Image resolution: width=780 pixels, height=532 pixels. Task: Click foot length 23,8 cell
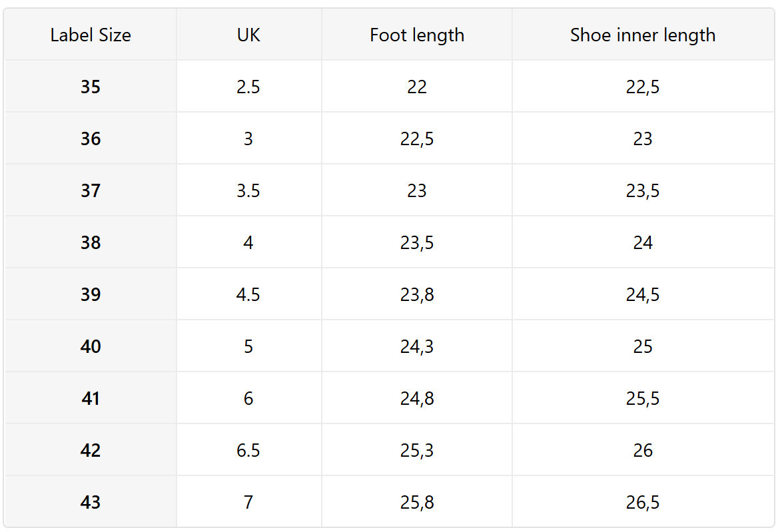point(417,294)
